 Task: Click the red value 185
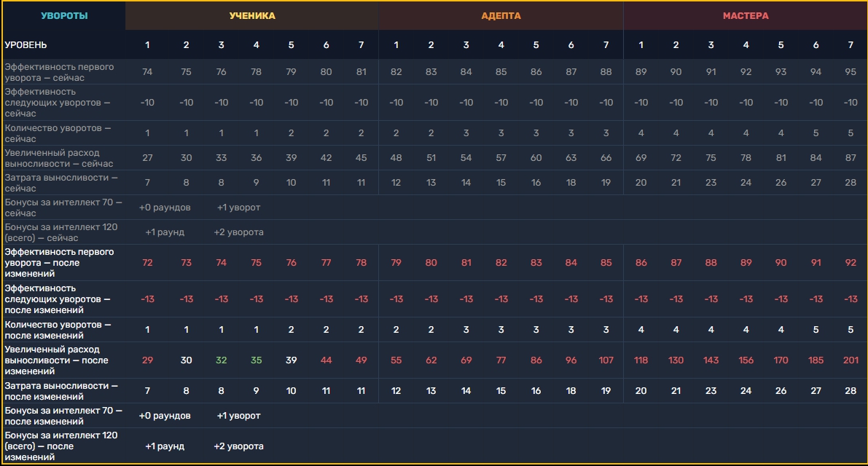[816, 360]
